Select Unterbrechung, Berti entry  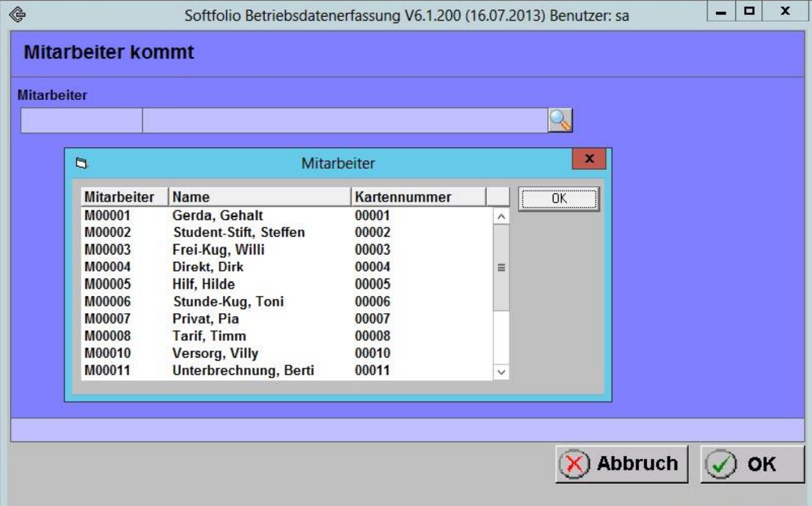click(242, 371)
